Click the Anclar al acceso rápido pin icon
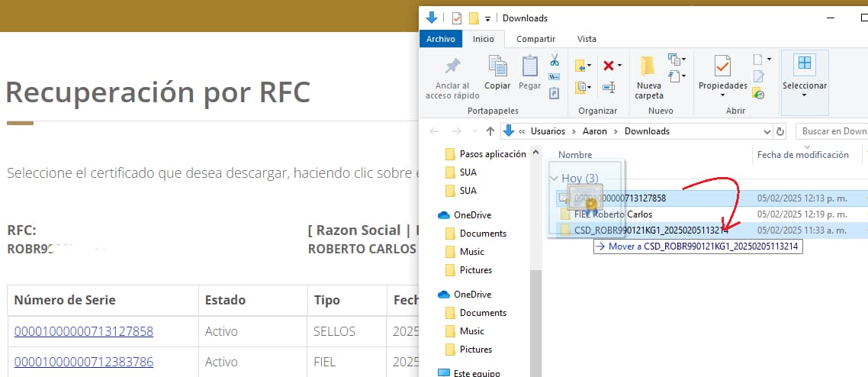Screen dimensions: 868x377 point(453,66)
